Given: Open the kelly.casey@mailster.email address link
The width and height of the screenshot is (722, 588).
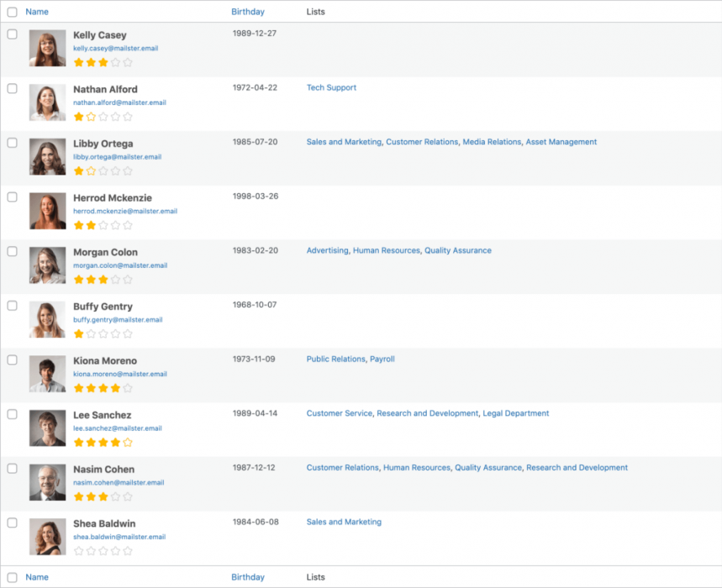Looking at the screenshot, I should pos(116,49).
